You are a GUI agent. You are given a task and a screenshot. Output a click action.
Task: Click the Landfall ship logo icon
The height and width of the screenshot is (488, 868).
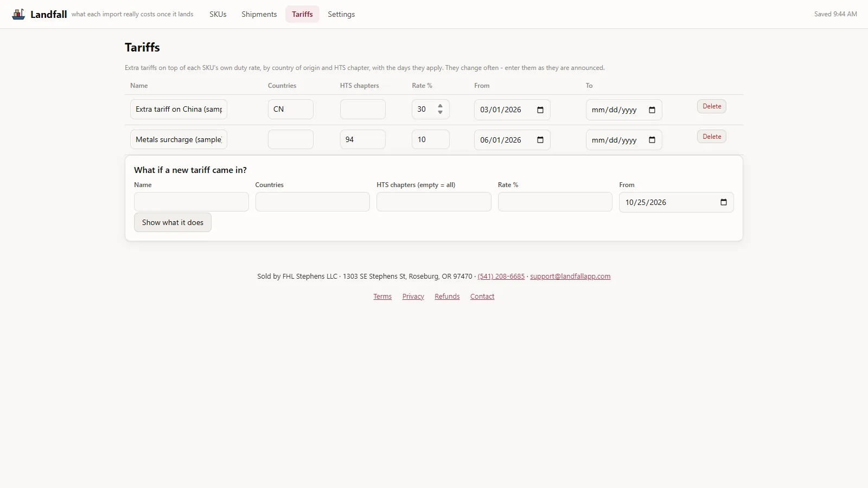pos(18,14)
